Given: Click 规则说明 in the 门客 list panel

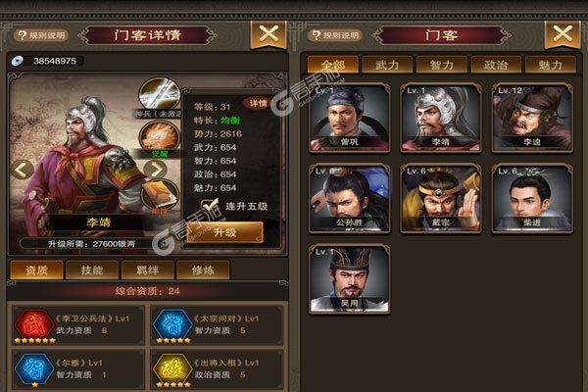Looking at the screenshot, I should pyautogui.click(x=335, y=35).
